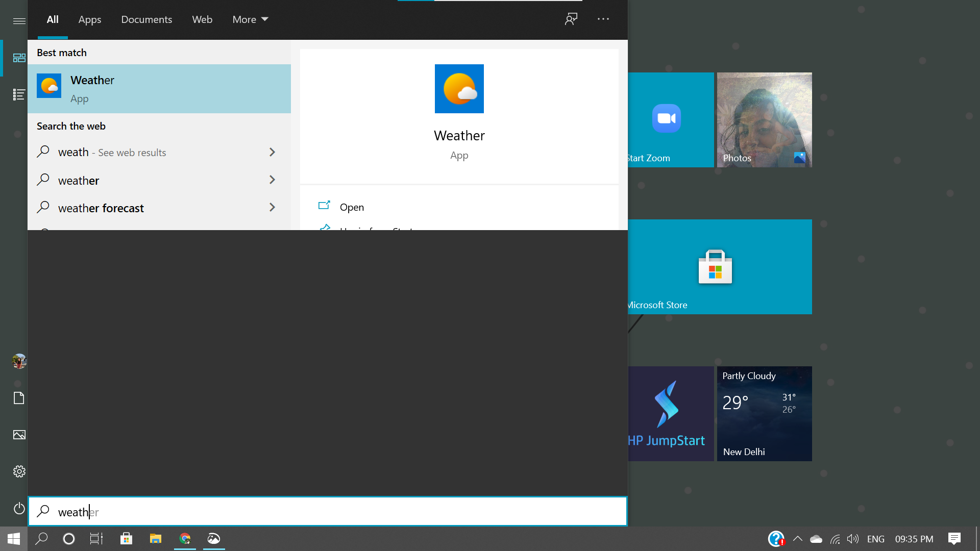Open the Weather app best match result
980x551 pixels.
click(159, 89)
